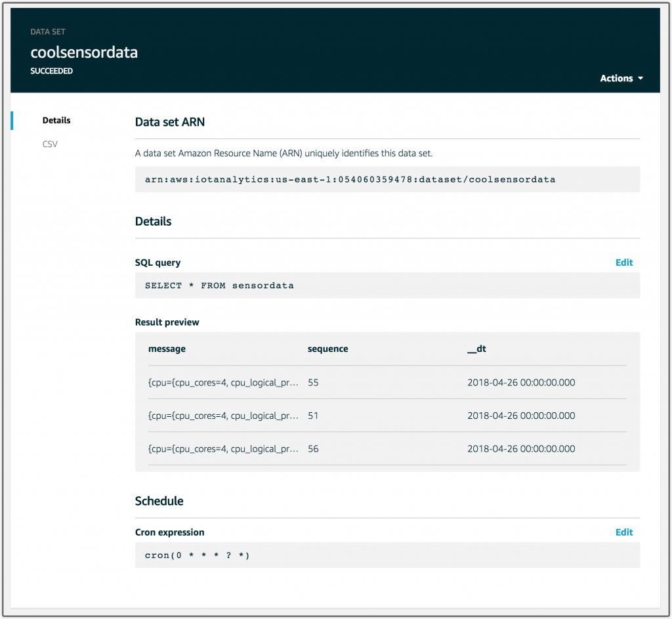Click the coolsensordata title

pyautogui.click(x=84, y=53)
